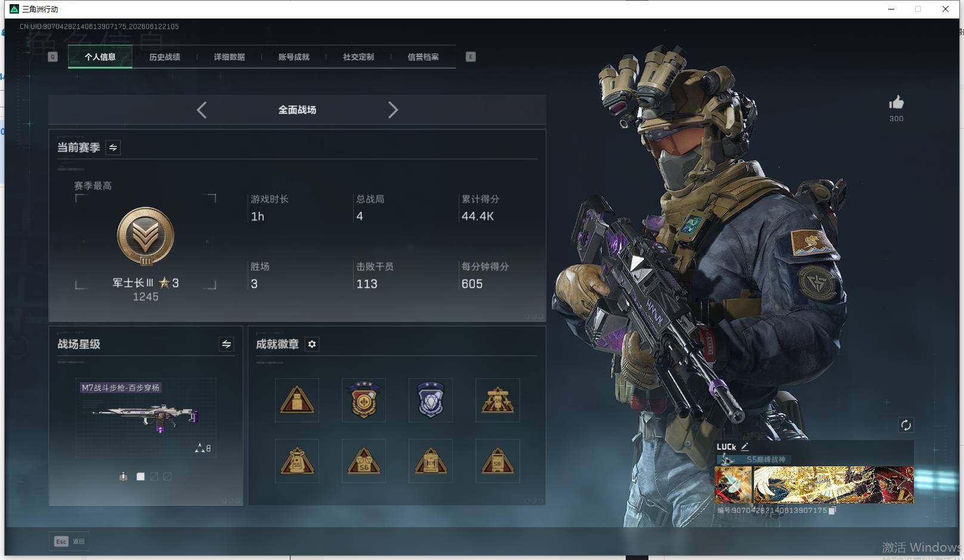The height and width of the screenshot is (560, 964).
Task: Click the 每分钟得分 605 stat
Action: [x=485, y=276]
